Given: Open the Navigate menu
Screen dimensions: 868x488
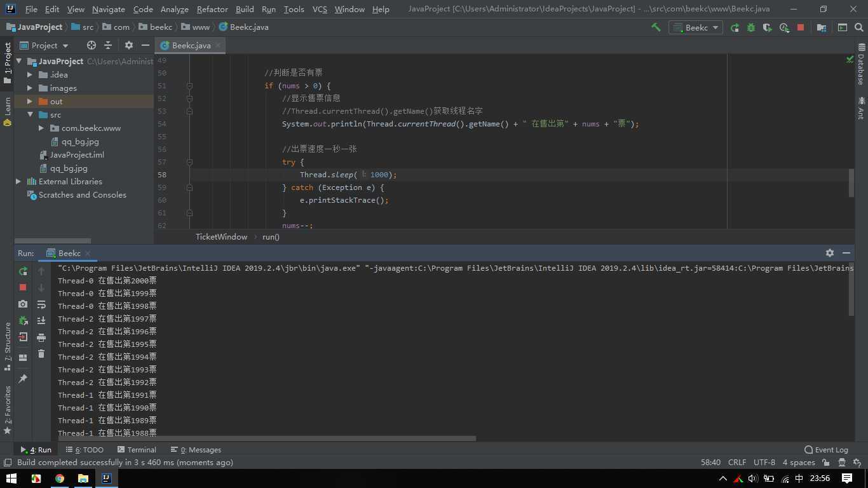Looking at the screenshot, I should [109, 9].
